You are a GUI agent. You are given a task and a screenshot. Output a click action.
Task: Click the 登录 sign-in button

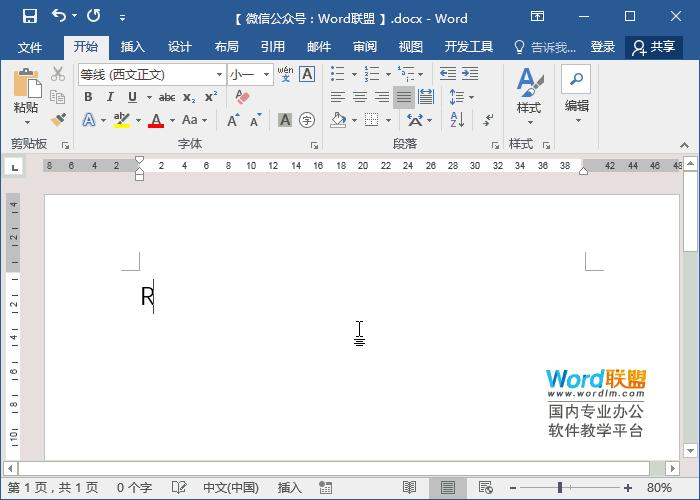coord(603,47)
